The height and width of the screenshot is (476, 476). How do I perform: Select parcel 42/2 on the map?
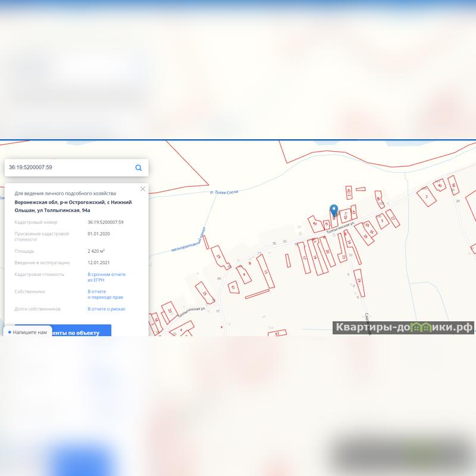[x=349, y=192]
